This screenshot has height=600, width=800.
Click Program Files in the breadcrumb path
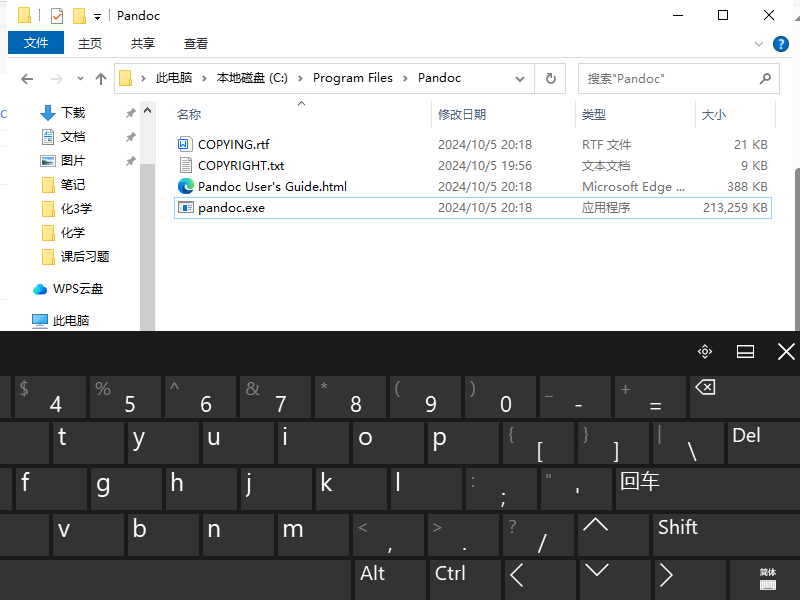pos(352,78)
